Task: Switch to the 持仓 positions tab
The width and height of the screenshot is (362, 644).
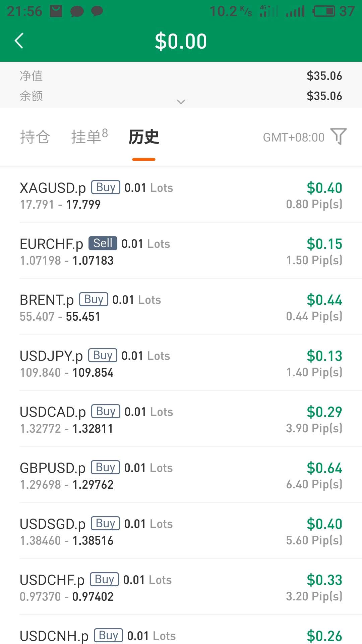Action: (x=35, y=137)
